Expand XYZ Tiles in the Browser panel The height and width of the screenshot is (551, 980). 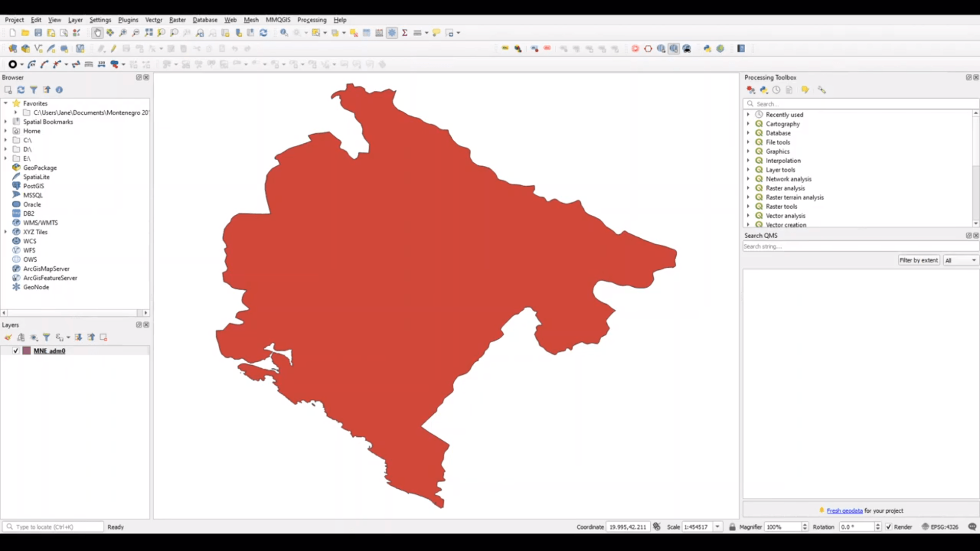[5, 232]
